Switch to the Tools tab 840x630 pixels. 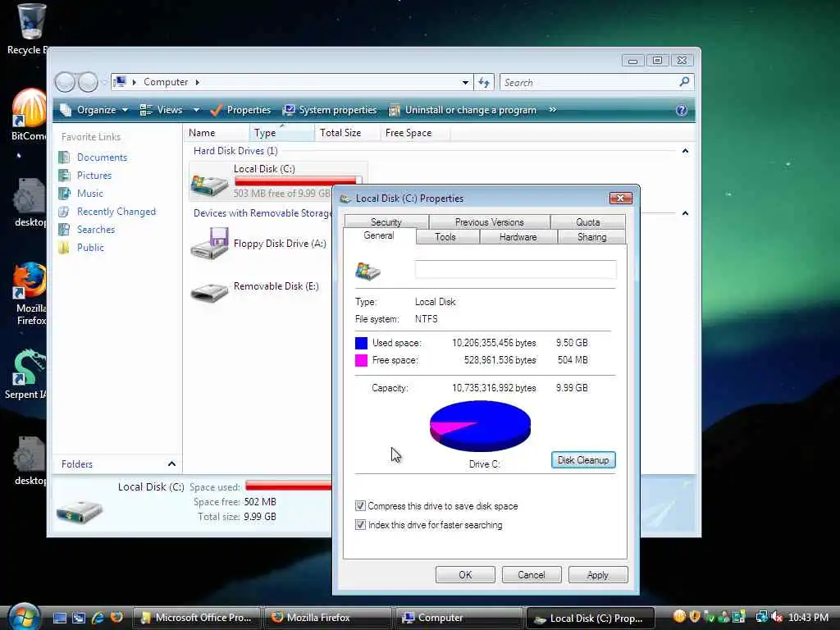point(445,237)
